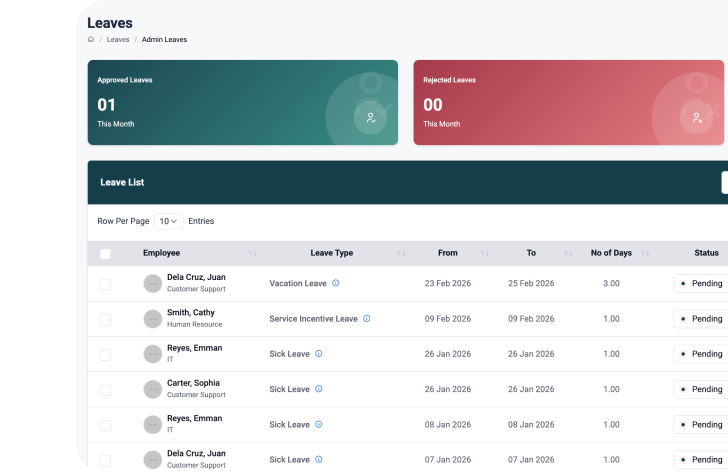Open employee Smith, Cathy's name link
The image size is (728, 473).
tap(190, 313)
